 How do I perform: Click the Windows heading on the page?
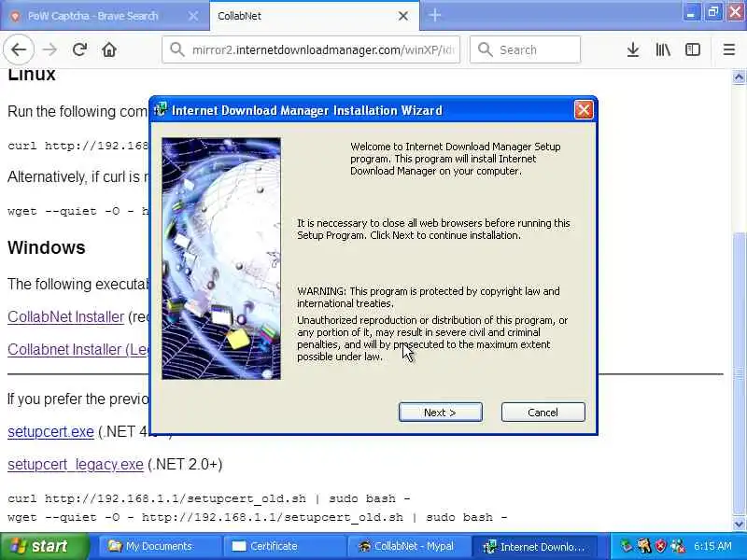(x=46, y=247)
